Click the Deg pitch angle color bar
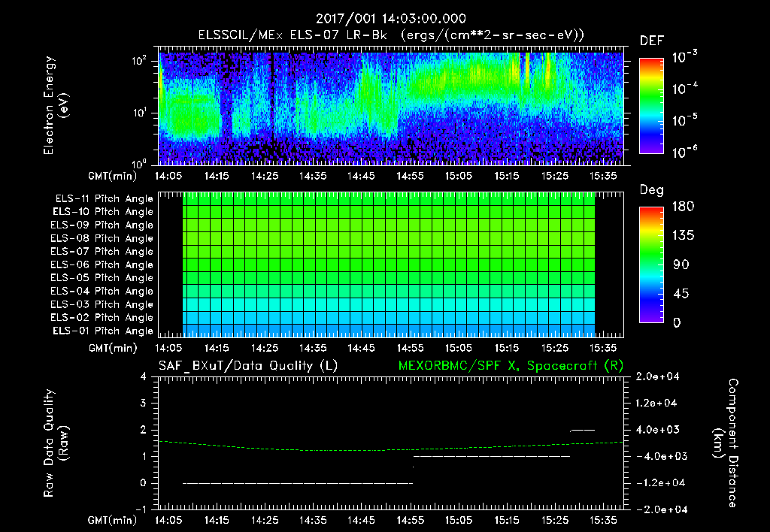Screen dimensions: 770x532 (651, 264)
